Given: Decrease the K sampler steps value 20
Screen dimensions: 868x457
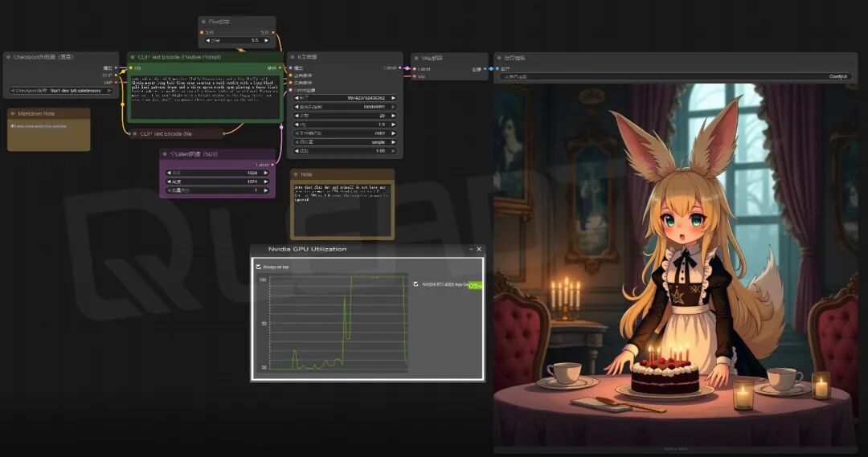Looking at the screenshot, I should [x=297, y=116].
